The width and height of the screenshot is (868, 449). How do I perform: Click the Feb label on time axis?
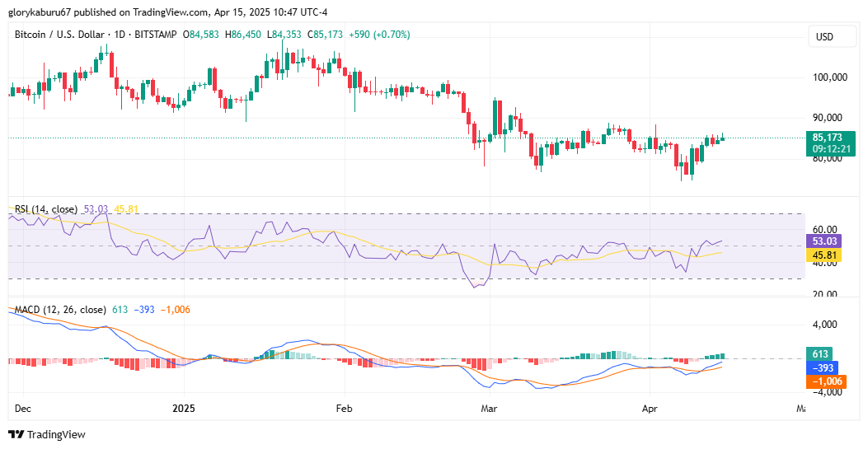[345, 409]
